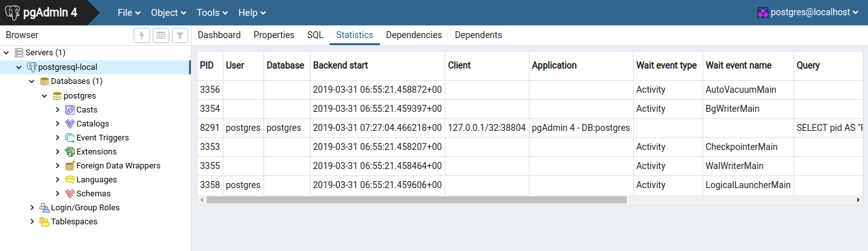This screenshot has height=251, width=868.
Task: Select the Casts icon in tree
Action: [x=69, y=110]
